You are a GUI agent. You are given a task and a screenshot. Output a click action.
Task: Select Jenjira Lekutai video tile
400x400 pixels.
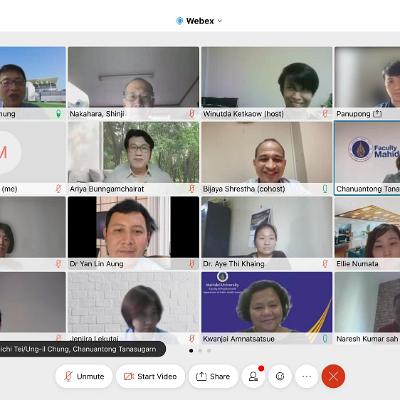133,308
